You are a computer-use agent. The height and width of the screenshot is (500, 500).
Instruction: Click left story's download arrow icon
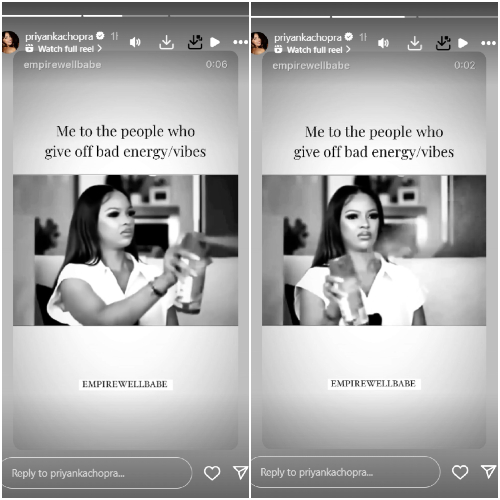pyautogui.click(x=166, y=42)
